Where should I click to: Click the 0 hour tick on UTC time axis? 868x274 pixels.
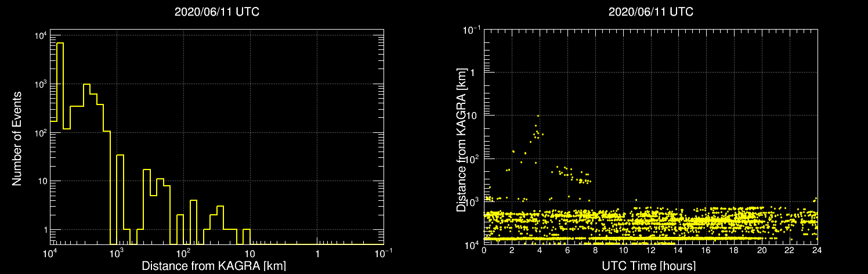[x=484, y=250]
